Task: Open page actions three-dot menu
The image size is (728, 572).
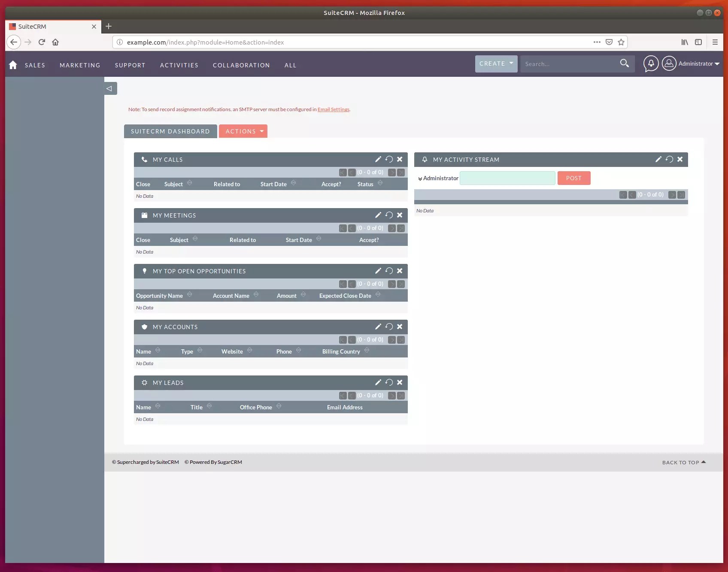Action: point(597,42)
